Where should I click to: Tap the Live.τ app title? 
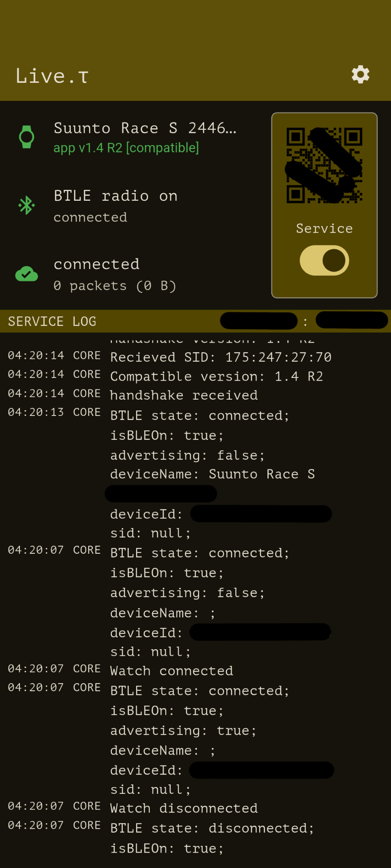coord(52,76)
